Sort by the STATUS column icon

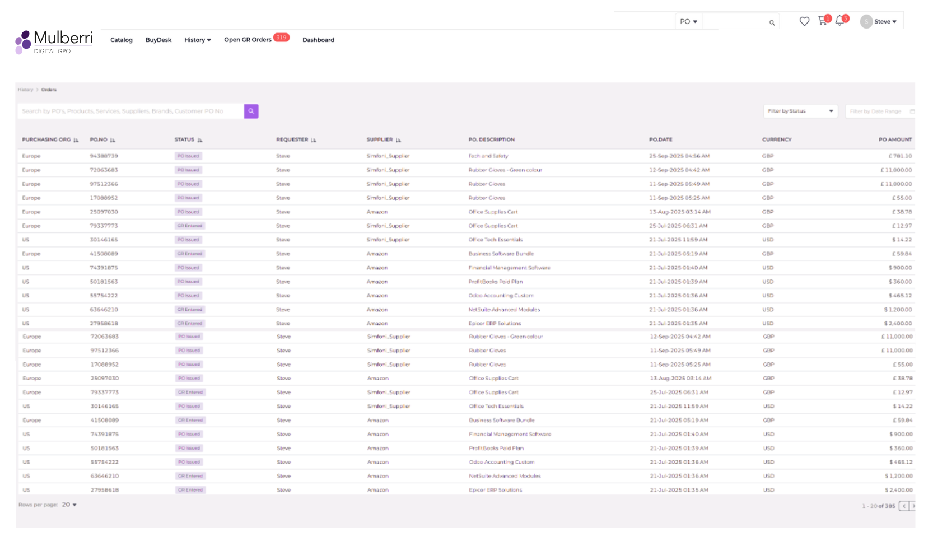click(x=200, y=139)
